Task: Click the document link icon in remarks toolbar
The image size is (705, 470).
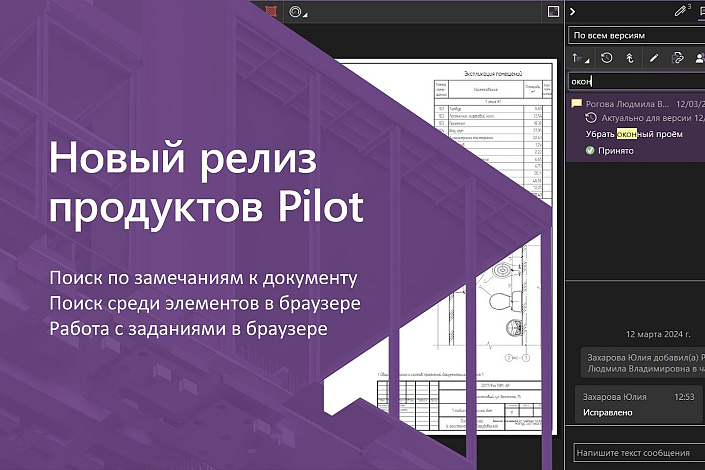Action: (x=678, y=58)
